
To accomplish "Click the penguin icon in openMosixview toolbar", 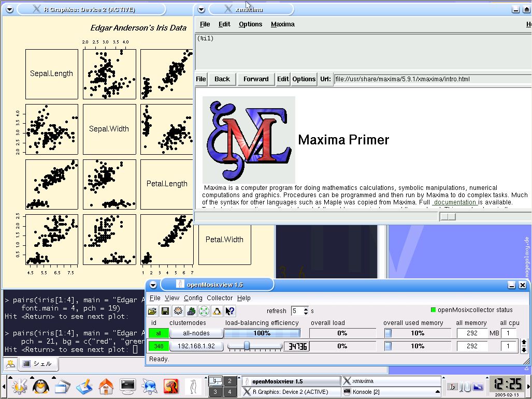I will click(217, 311).
